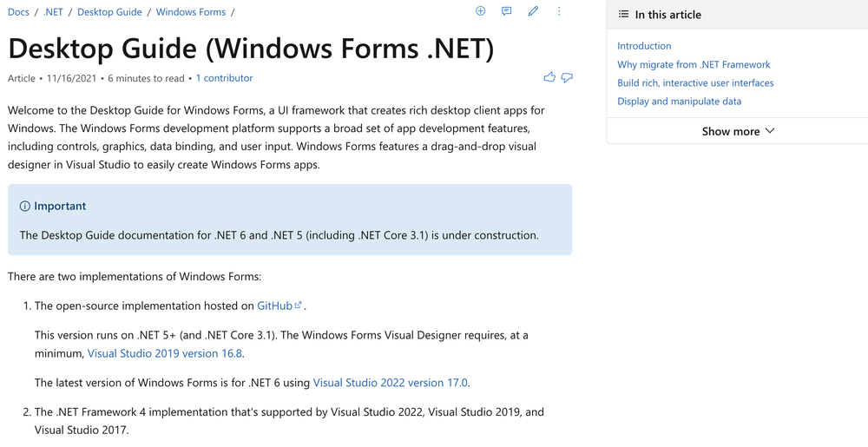
Task: Go to the Docs breadcrumb
Action: point(18,12)
